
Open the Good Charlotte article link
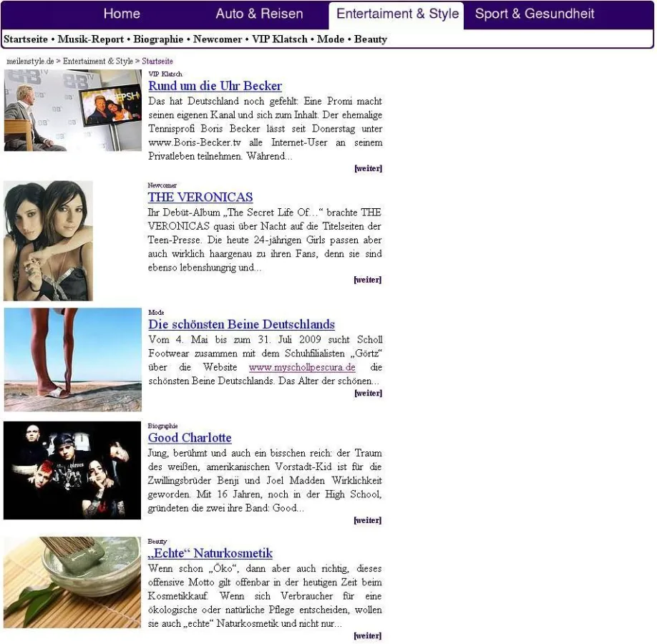click(190, 437)
